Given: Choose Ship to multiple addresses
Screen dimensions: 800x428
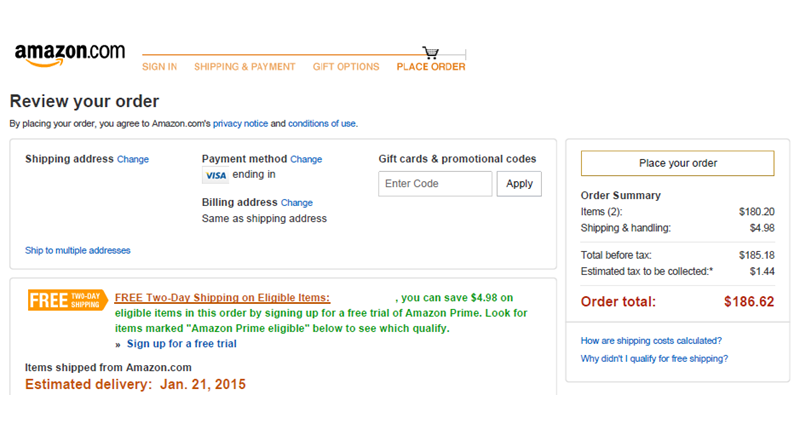Looking at the screenshot, I should (77, 250).
